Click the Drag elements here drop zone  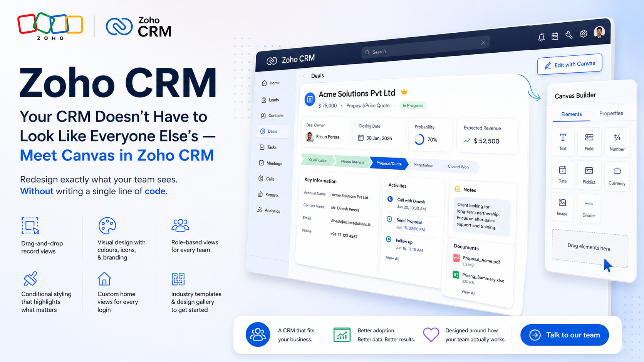coord(590,248)
